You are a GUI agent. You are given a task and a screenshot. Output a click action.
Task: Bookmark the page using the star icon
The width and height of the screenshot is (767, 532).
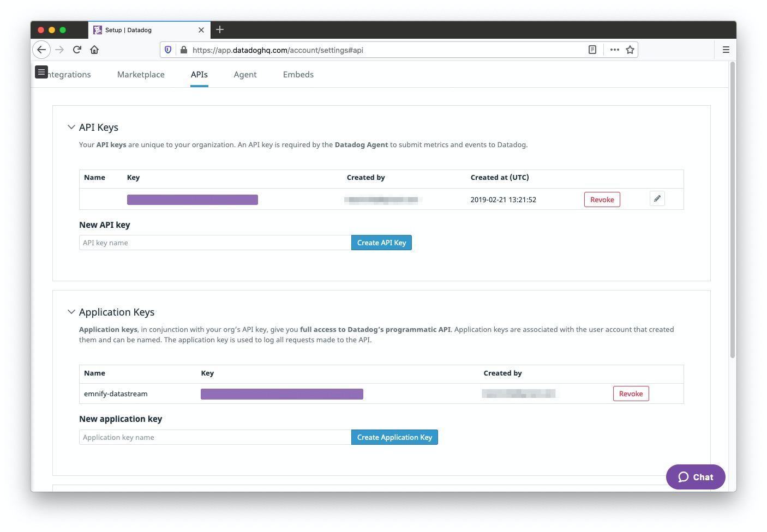click(630, 50)
